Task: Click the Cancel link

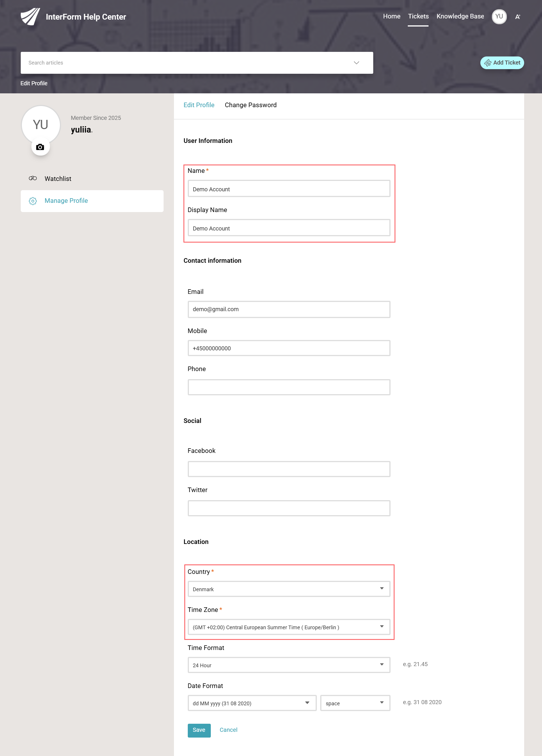Action: click(x=228, y=730)
